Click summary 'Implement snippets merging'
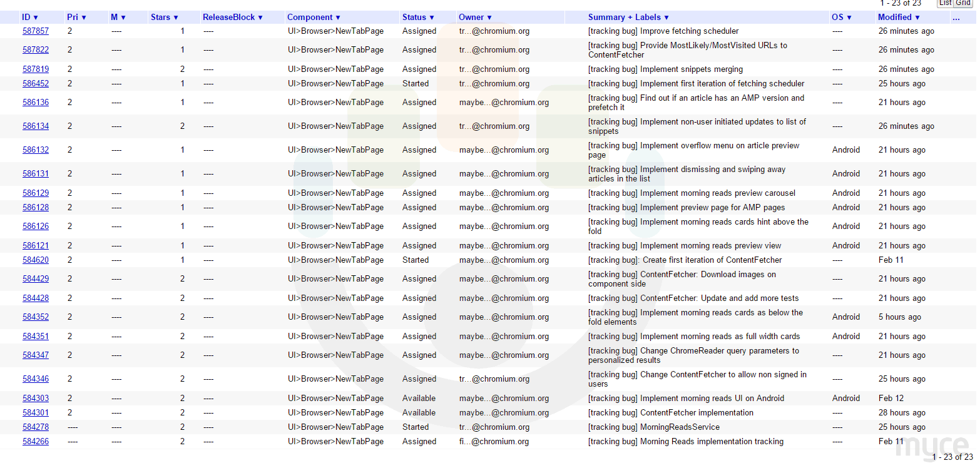The height and width of the screenshot is (468, 980). point(692,69)
